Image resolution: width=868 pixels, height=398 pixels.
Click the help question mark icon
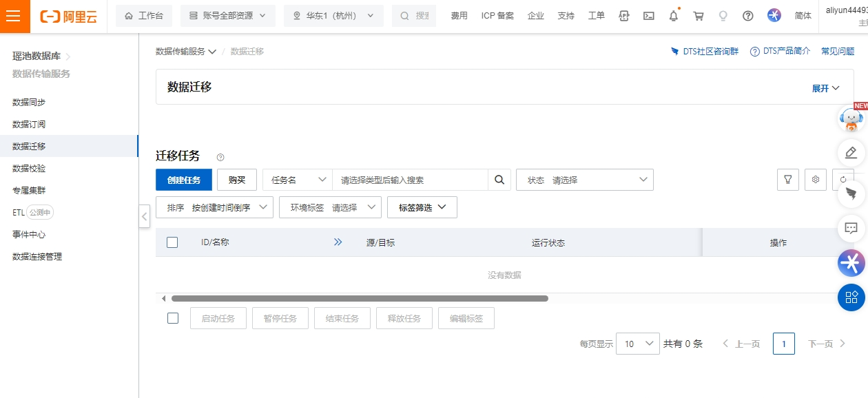point(748,16)
